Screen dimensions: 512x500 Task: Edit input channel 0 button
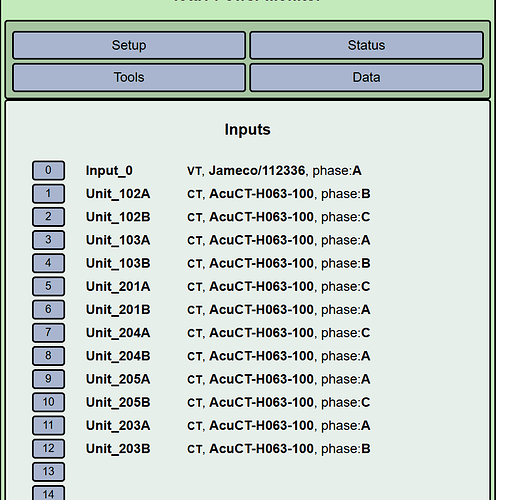coord(48,170)
